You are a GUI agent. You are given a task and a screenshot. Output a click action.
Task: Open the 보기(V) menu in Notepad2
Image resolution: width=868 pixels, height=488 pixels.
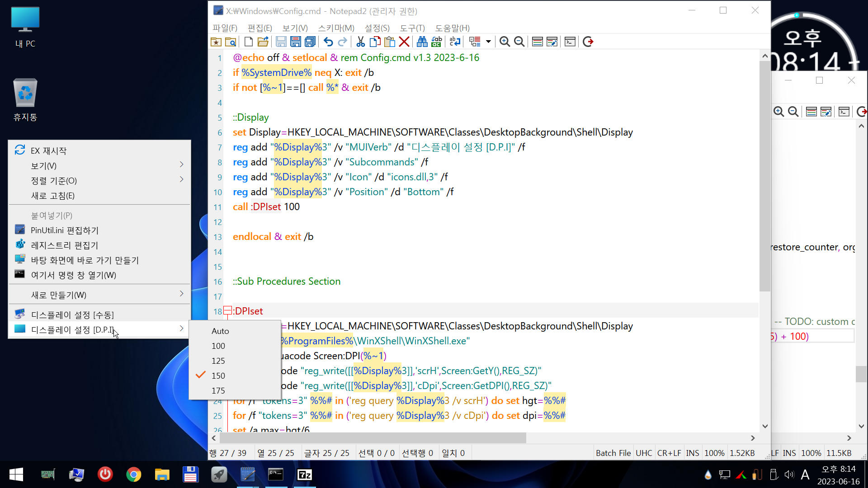[295, 28]
